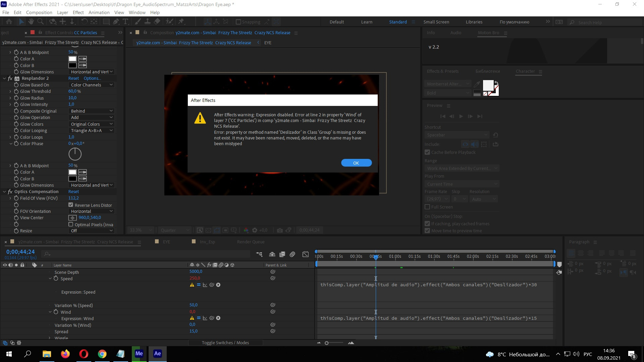Click the expression pick whip for Wind

tap(212, 318)
